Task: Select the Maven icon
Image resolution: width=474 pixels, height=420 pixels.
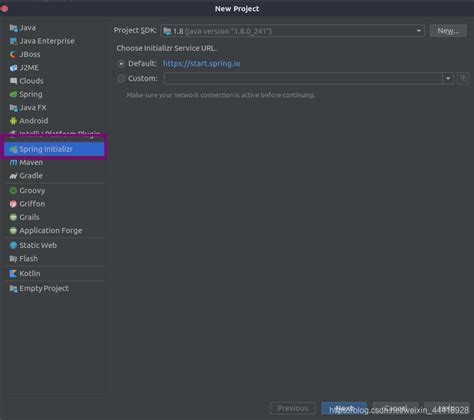Action: click(13, 163)
